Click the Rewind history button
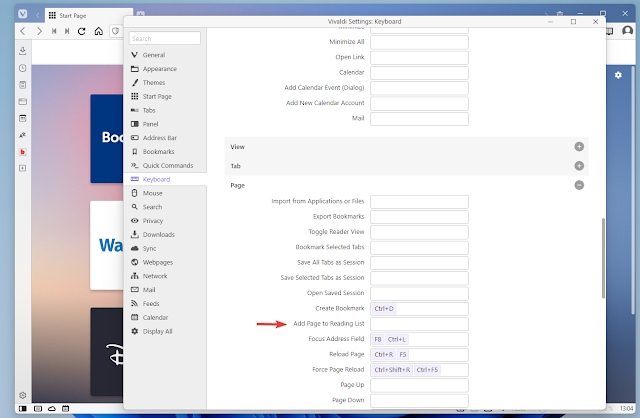Screen dimensions: 640x418 pos(53,31)
